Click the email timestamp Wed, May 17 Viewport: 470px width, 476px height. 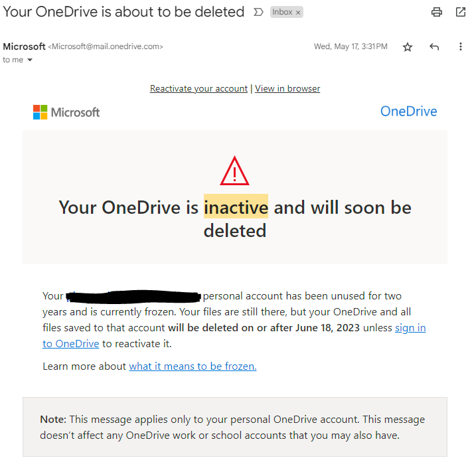coord(351,46)
